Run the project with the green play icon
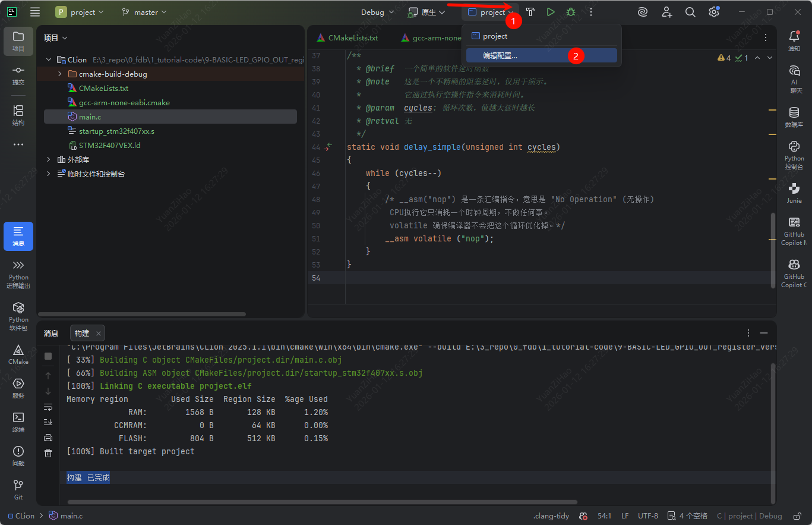Image resolution: width=812 pixels, height=525 pixels. [x=551, y=12]
